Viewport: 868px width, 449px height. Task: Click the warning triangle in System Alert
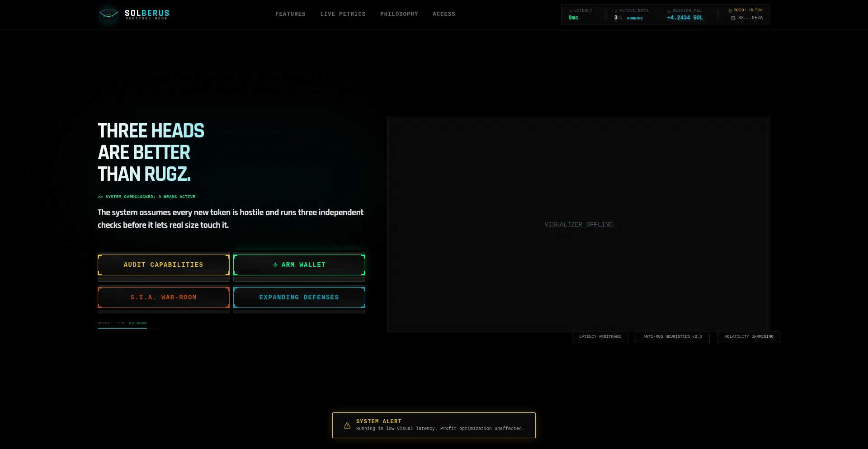tap(347, 425)
